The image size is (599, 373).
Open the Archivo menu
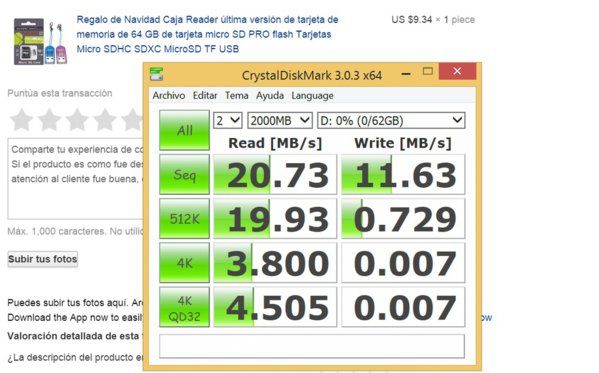(x=168, y=96)
